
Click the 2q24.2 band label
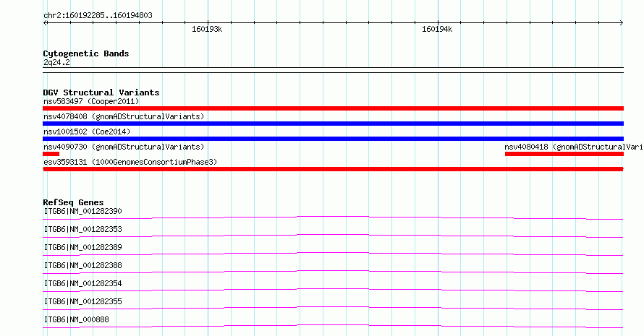(x=56, y=62)
